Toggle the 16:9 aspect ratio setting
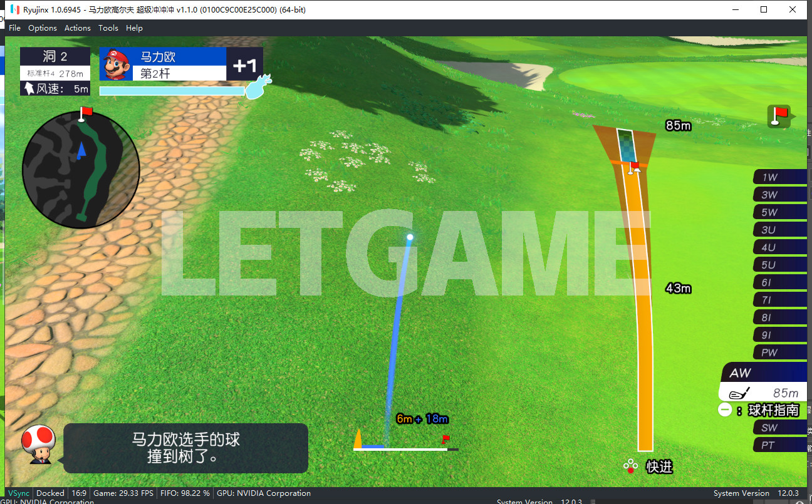Screen dimensions: 812x504 79,493
